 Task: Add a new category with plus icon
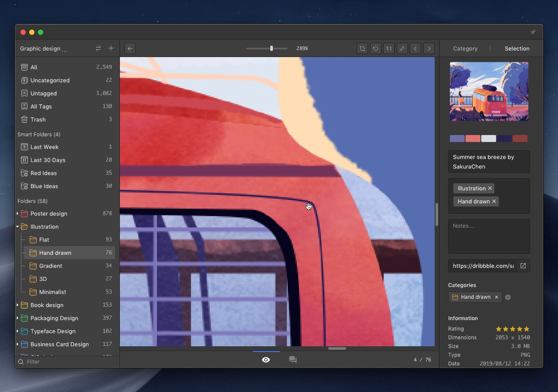[508, 297]
